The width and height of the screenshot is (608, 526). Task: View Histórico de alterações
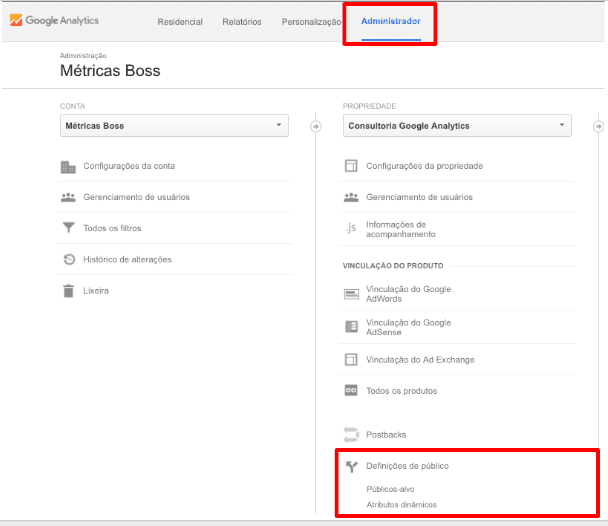click(127, 259)
